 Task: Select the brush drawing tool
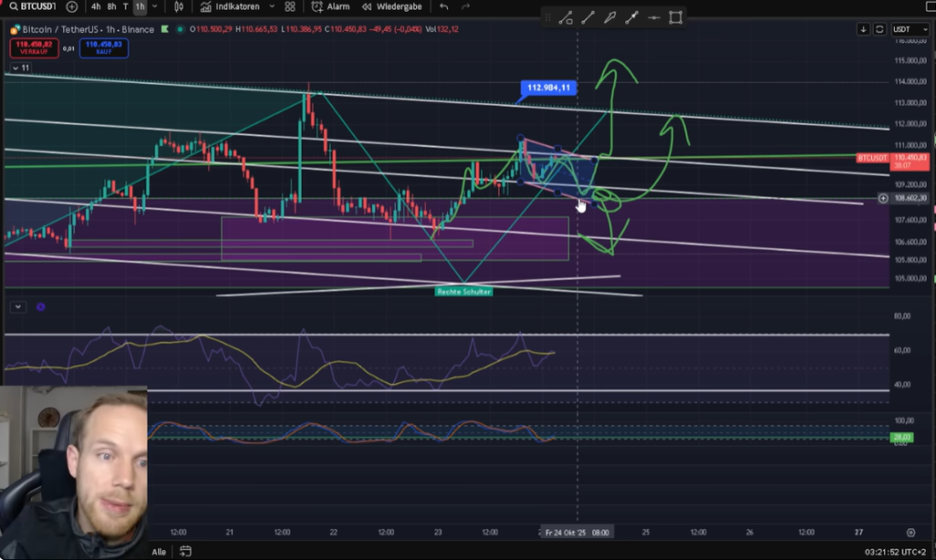609,17
